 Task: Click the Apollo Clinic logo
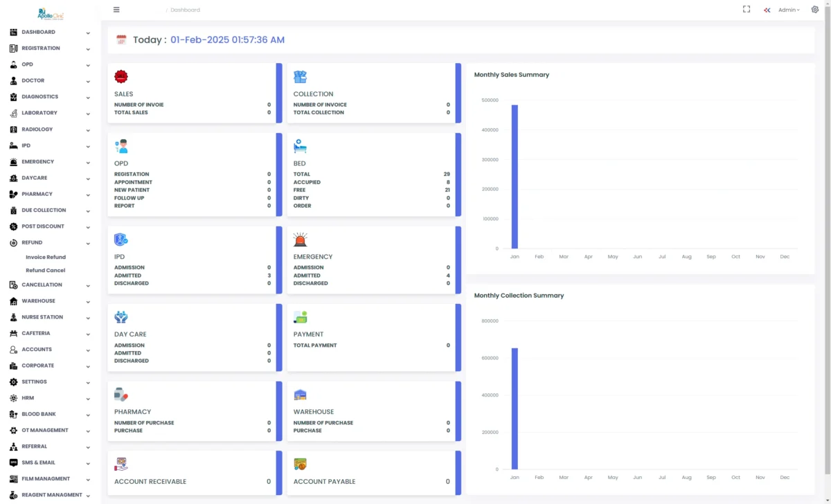pos(50,14)
